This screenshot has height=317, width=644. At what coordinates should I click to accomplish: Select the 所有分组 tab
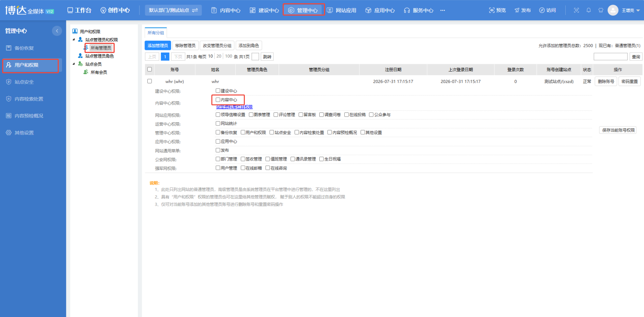156,33
